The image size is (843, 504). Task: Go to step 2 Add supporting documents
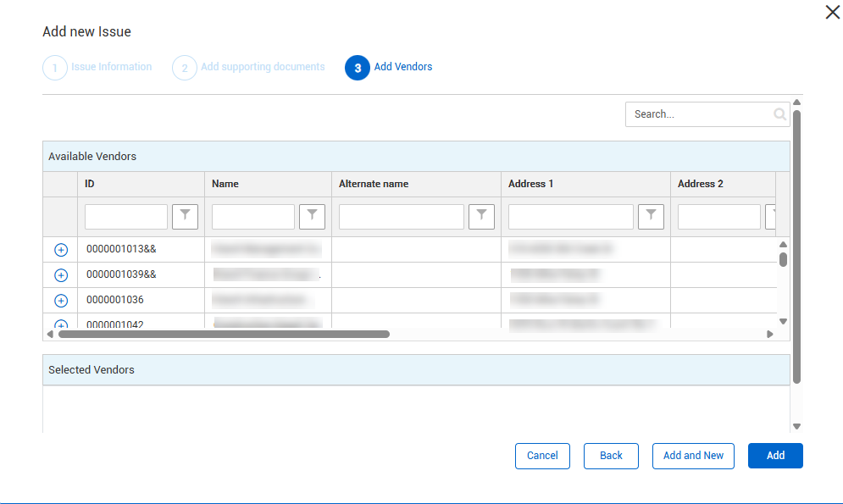185,68
